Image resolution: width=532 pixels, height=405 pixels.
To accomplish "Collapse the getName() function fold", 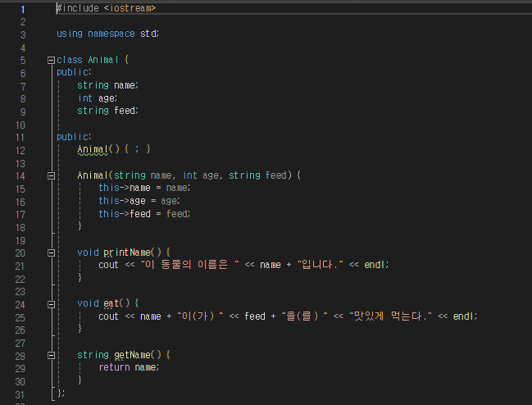I will (x=51, y=356).
